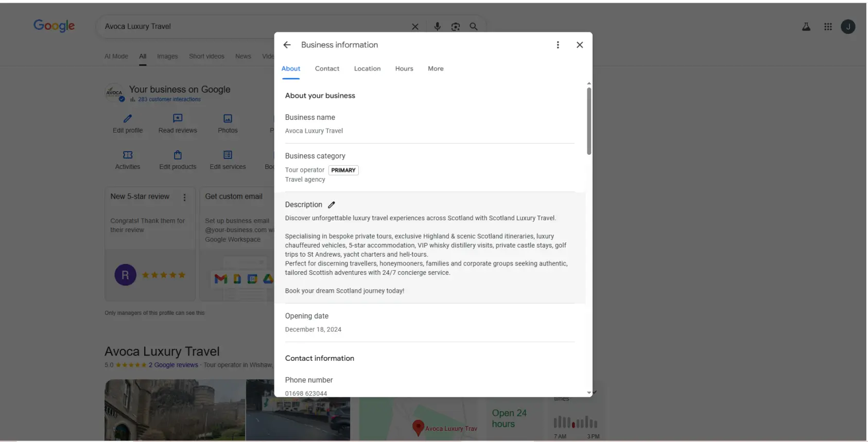Edit the Description with the pencil icon
The image size is (868, 442).
pyautogui.click(x=332, y=205)
